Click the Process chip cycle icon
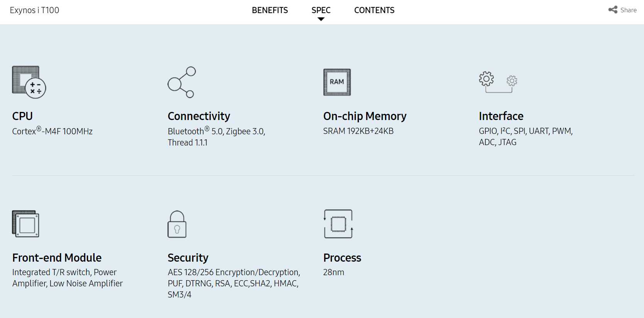The image size is (644, 318). point(338,224)
